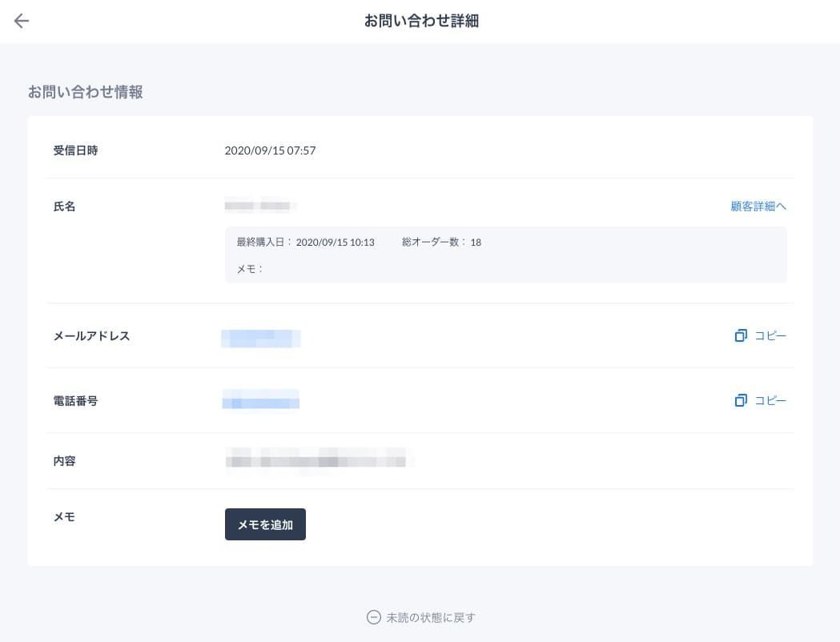Click the back arrow to return
This screenshot has width=840, height=642.
tap(21, 21)
